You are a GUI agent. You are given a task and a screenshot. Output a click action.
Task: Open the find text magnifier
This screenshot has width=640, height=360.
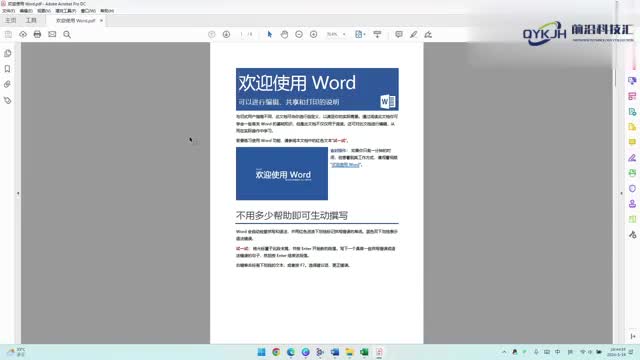pyautogui.click(x=67, y=34)
